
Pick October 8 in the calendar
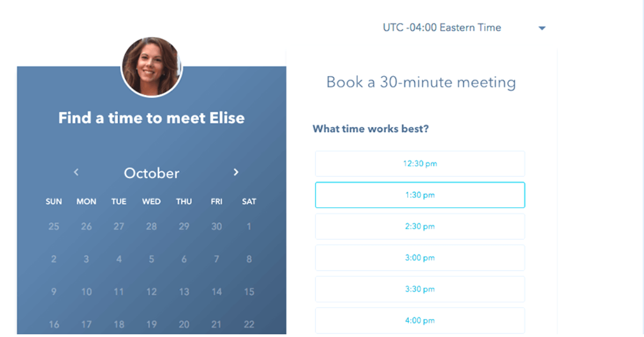coord(249,259)
